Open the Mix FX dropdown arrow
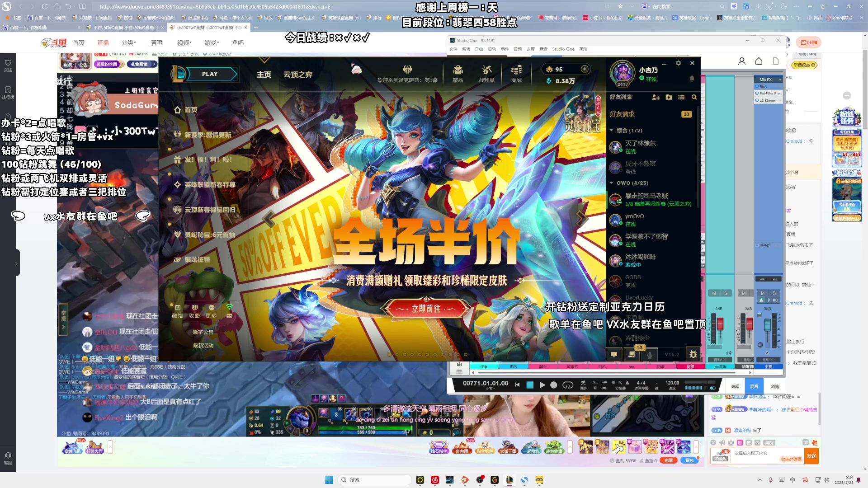Viewport: 868px width, 488px height. tap(780, 80)
